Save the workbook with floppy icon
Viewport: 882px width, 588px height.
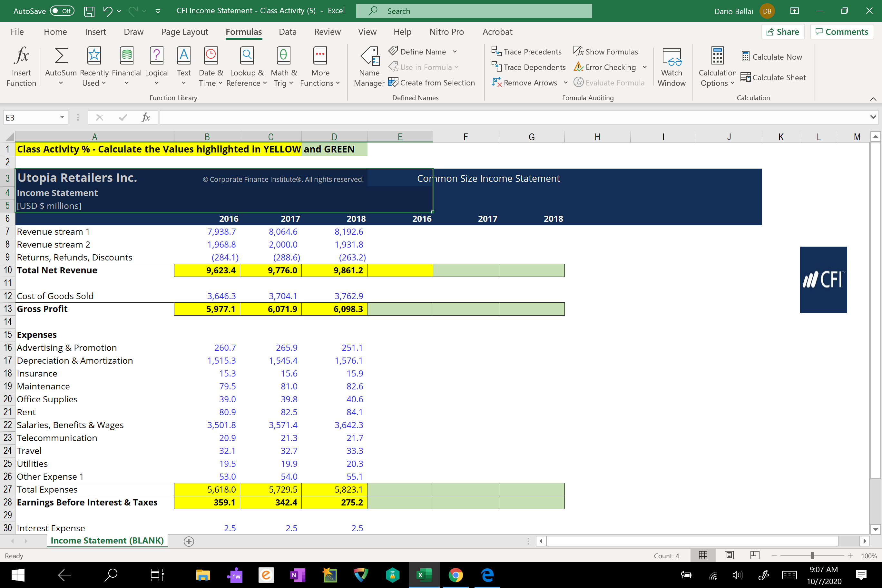point(89,11)
